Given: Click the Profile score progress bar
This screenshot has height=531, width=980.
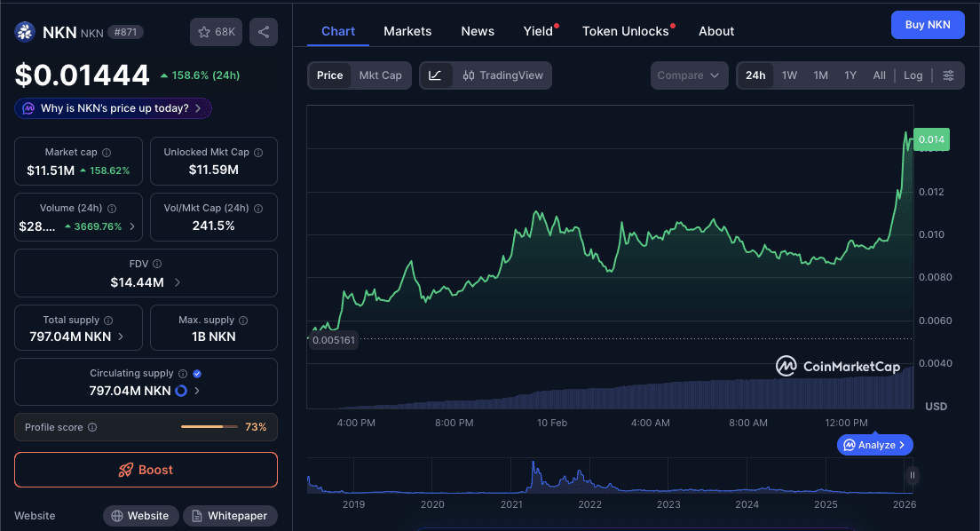Looking at the screenshot, I should pos(209,427).
